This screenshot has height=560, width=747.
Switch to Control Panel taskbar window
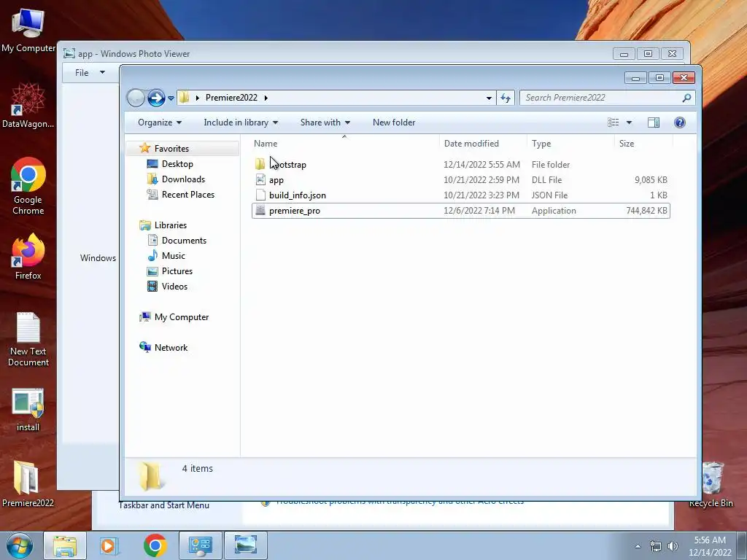pos(201,545)
